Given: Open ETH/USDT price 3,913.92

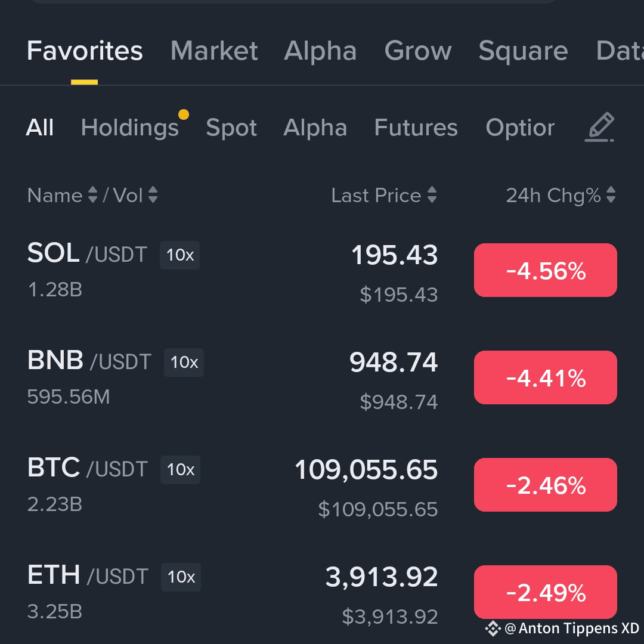Looking at the screenshot, I should click(381, 577).
